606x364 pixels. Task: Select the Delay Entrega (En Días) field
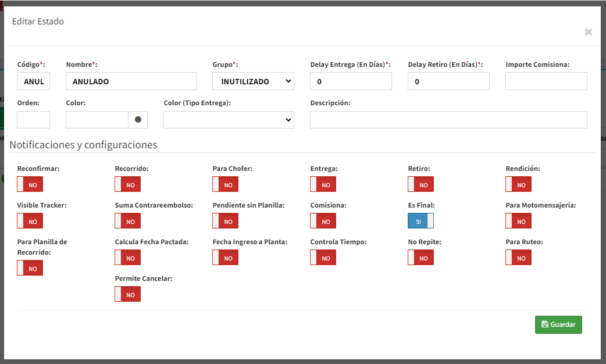(x=351, y=81)
